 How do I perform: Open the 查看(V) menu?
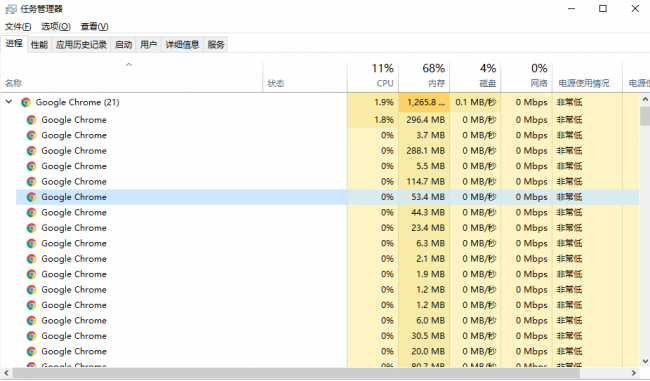[94, 27]
